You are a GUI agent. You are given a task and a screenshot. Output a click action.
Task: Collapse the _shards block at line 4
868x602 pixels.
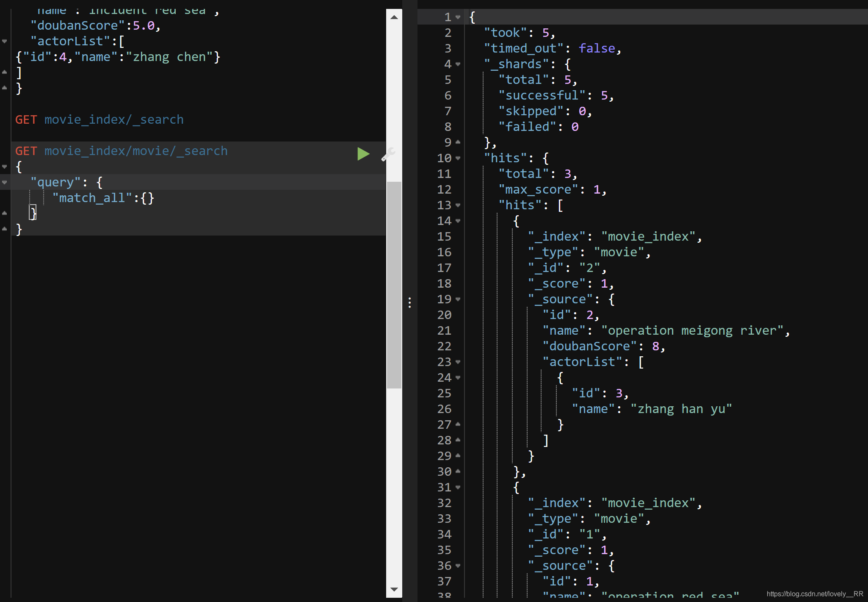[458, 64]
